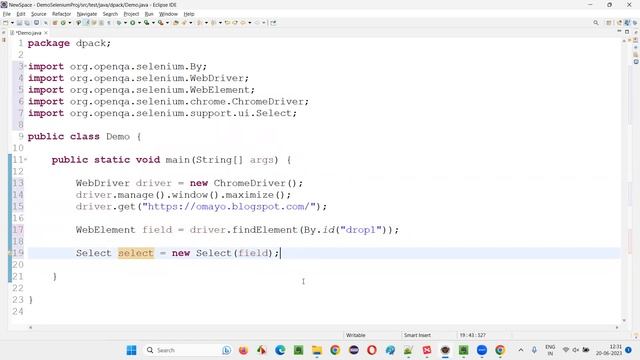Open the Window menu
Image resolution: width=640 pixels, height=360 pixels.
coord(168,14)
